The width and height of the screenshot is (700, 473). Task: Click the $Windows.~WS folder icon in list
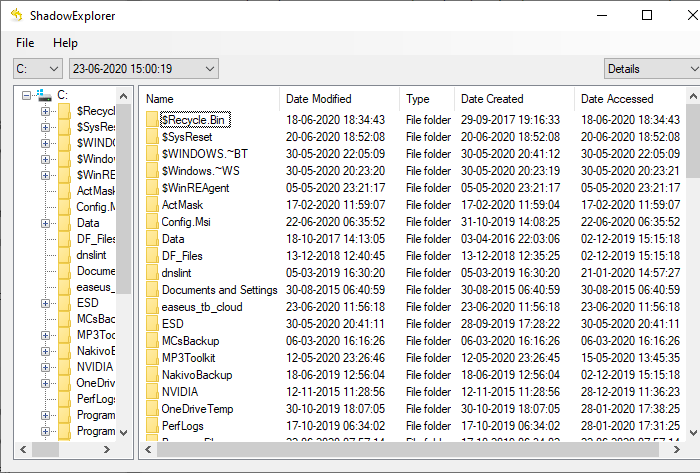(152, 170)
